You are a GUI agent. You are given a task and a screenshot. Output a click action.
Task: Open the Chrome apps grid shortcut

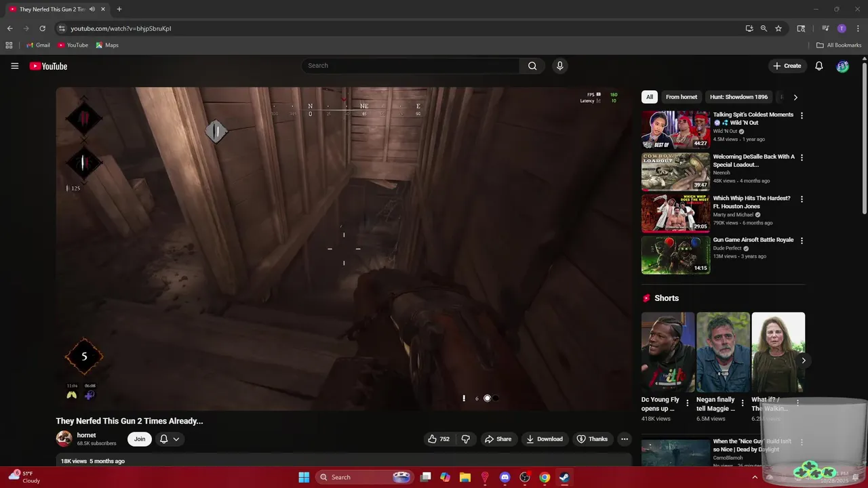(x=9, y=45)
